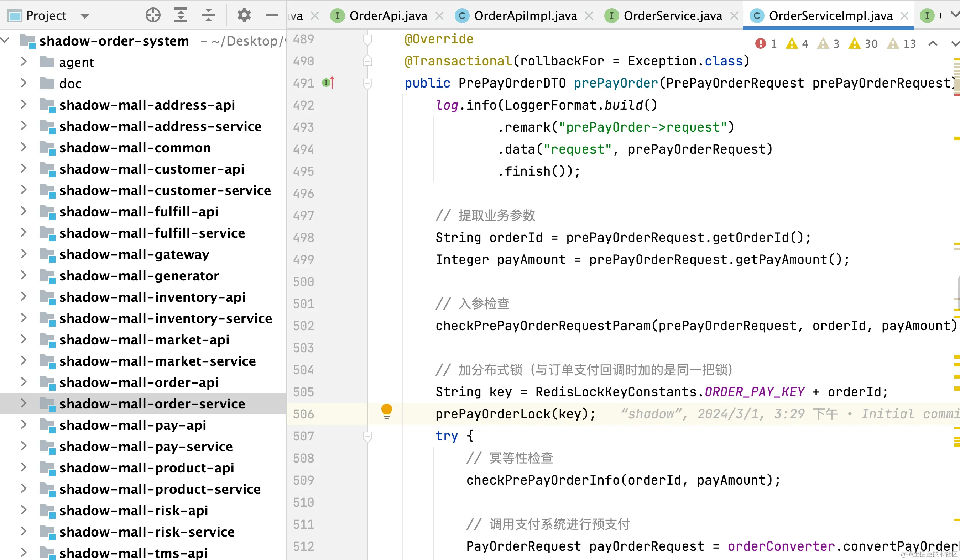The width and height of the screenshot is (960, 560).
Task: Hide the Project tool window
Action: click(272, 15)
